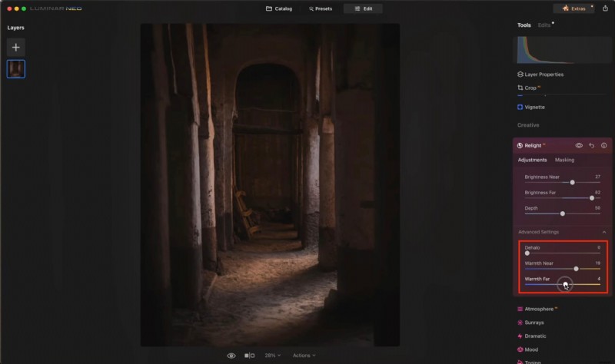Image resolution: width=615 pixels, height=364 pixels.
Task: Open Relight info icon
Action: (x=604, y=145)
